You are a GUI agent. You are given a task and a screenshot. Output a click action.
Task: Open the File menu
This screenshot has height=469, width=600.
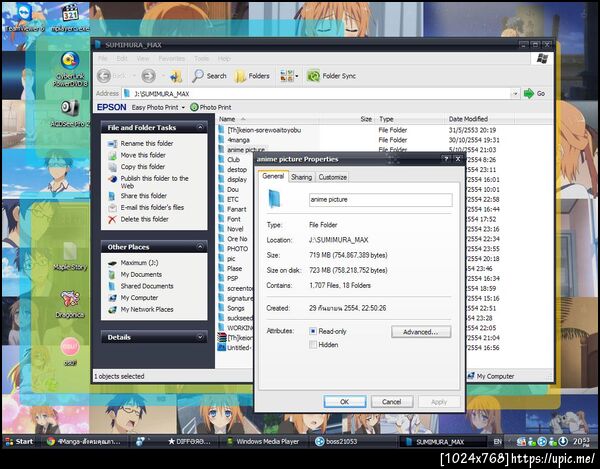pyautogui.click(x=103, y=59)
